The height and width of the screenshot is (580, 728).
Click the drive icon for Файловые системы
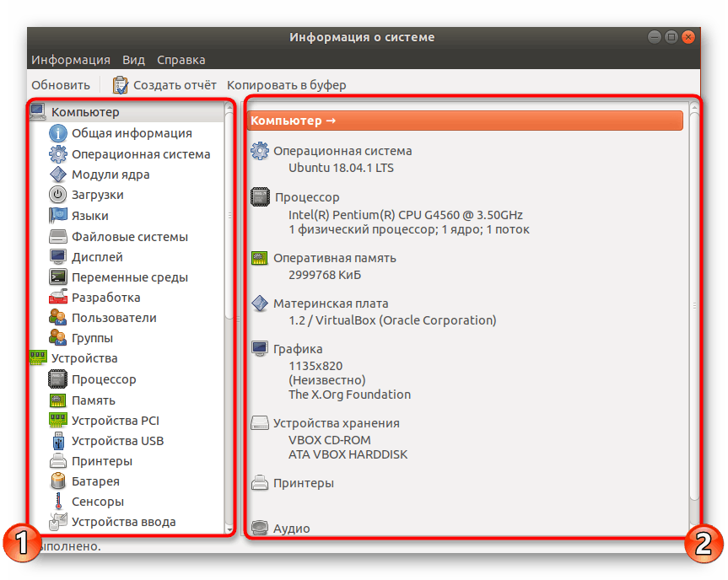pyautogui.click(x=58, y=237)
